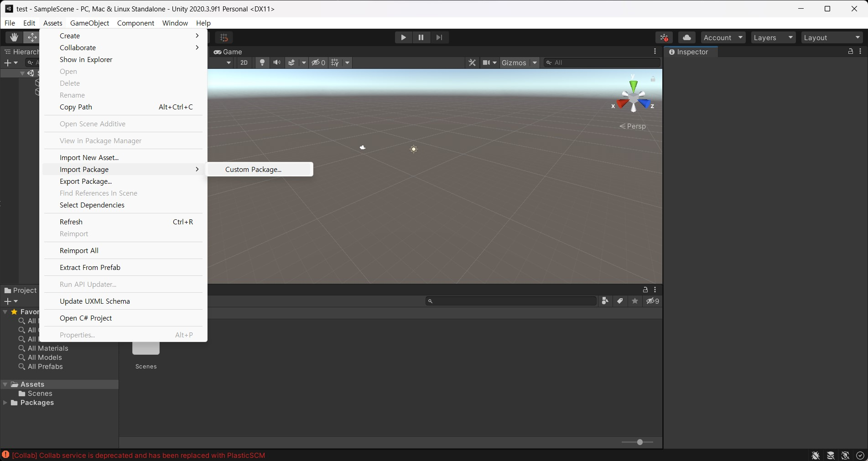
Task: Open the Layout dropdown
Action: point(832,37)
